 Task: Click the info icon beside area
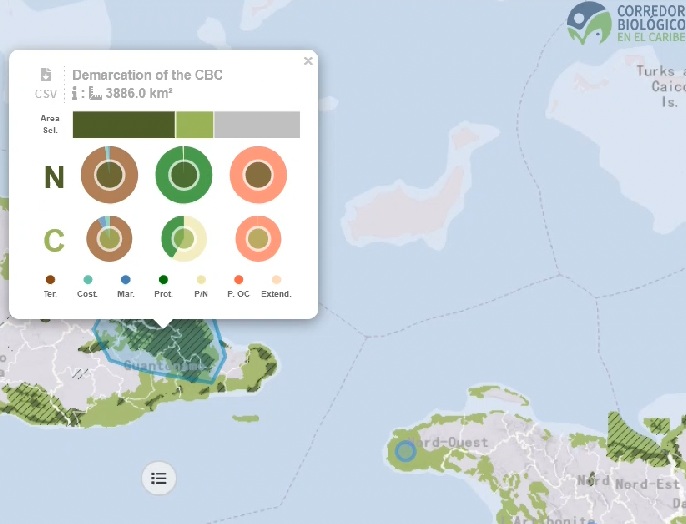coord(76,93)
